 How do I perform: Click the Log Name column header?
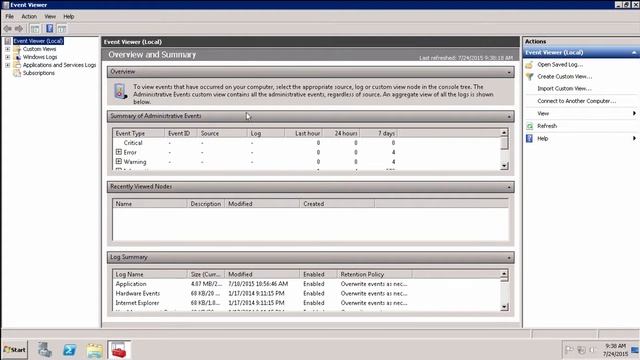point(149,274)
